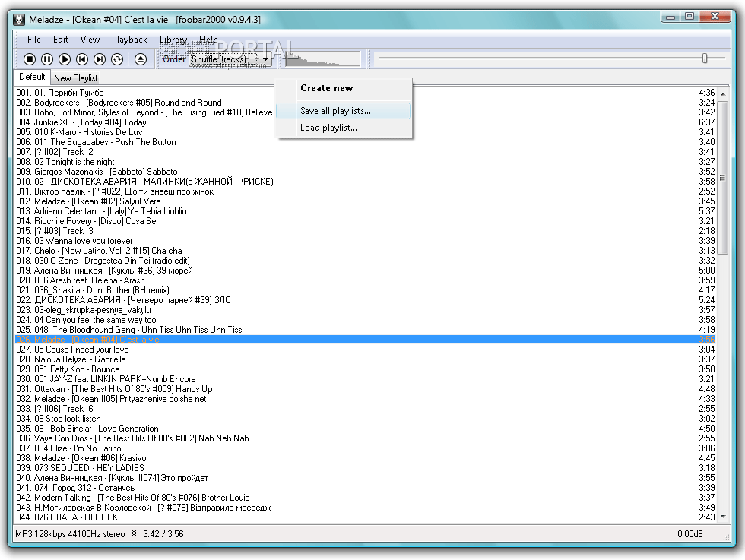This screenshot has width=745, height=560.
Task: Select track 036 Vaya Con Dios Nah Neh Nah
Action: pyautogui.click(x=365, y=438)
